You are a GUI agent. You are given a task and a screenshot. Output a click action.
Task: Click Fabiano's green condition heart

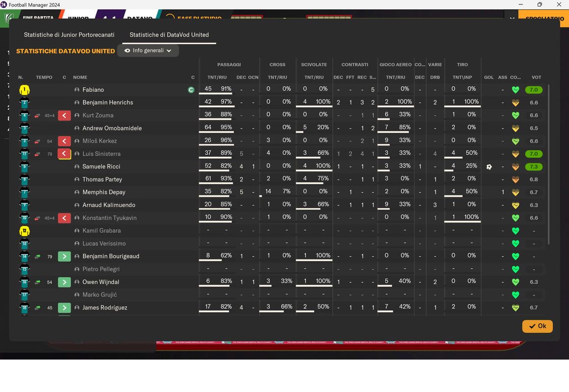coord(515,90)
